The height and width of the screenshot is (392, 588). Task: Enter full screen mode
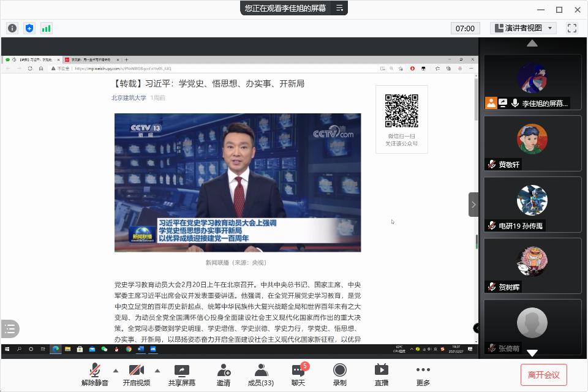click(572, 28)
